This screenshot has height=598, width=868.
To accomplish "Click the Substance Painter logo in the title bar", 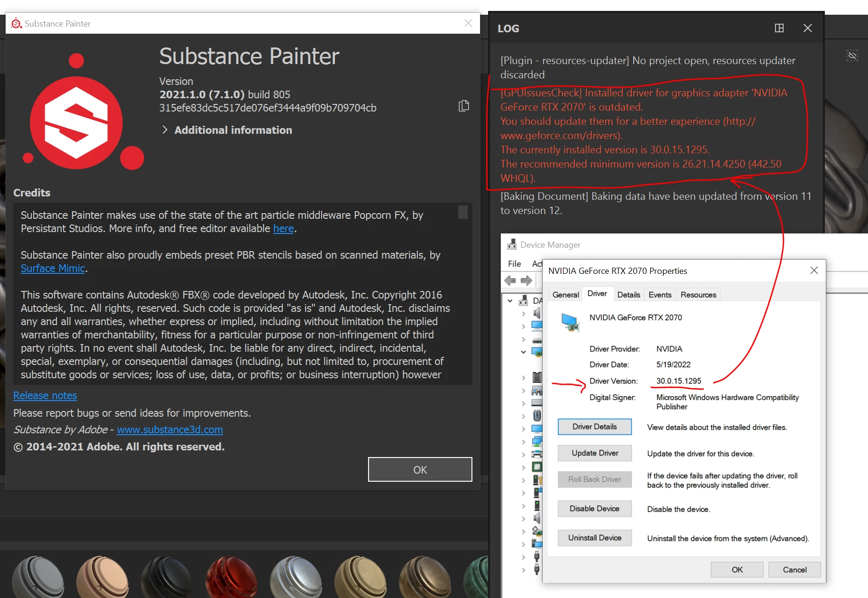I will [x=17, y=23].
